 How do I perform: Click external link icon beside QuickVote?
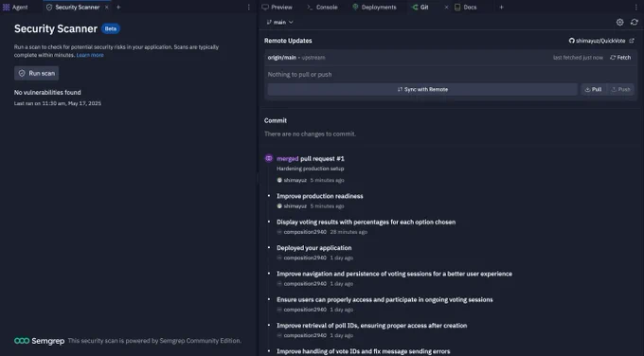(x=632, y=41)
